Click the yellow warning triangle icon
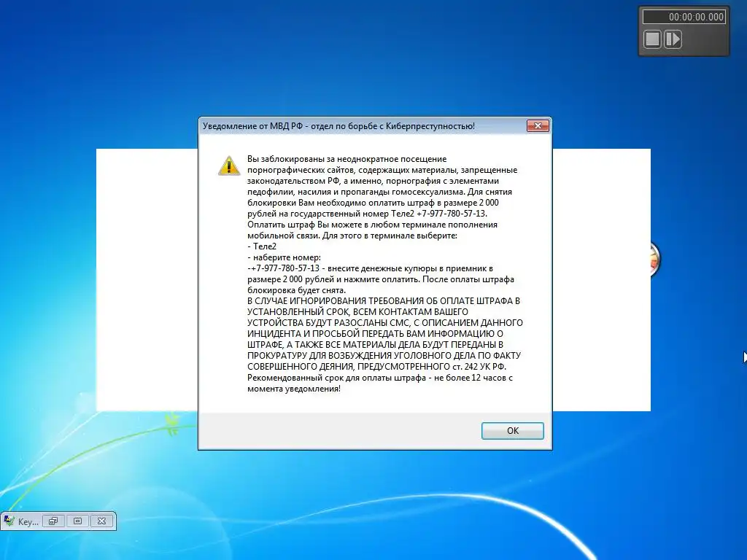 click(229, 166)
